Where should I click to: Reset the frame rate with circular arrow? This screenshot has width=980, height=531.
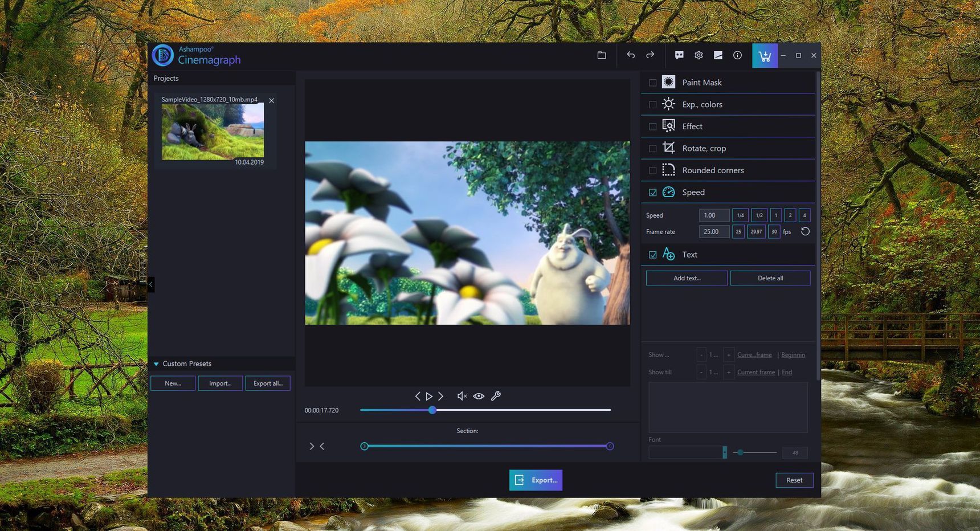[805, 231]
